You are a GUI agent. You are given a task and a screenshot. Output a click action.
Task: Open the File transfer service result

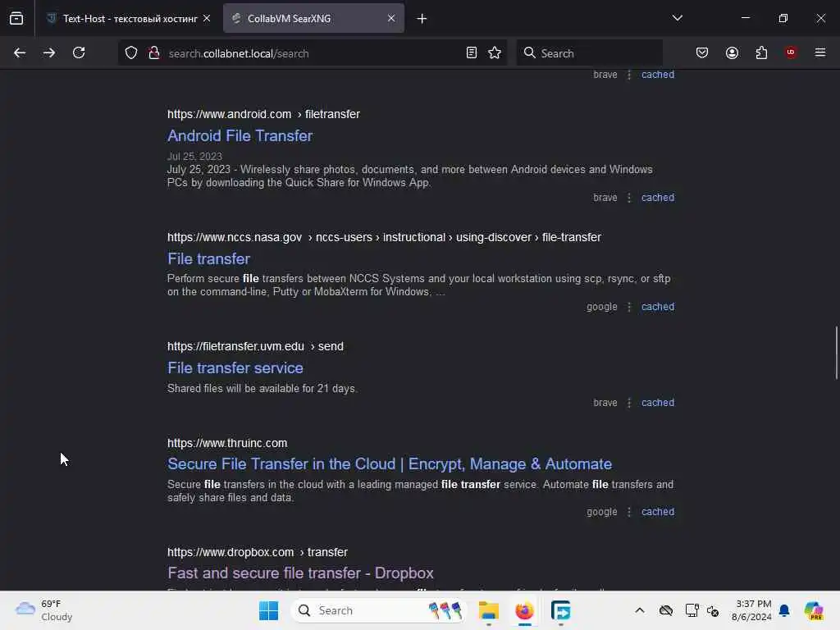[235, 368]
